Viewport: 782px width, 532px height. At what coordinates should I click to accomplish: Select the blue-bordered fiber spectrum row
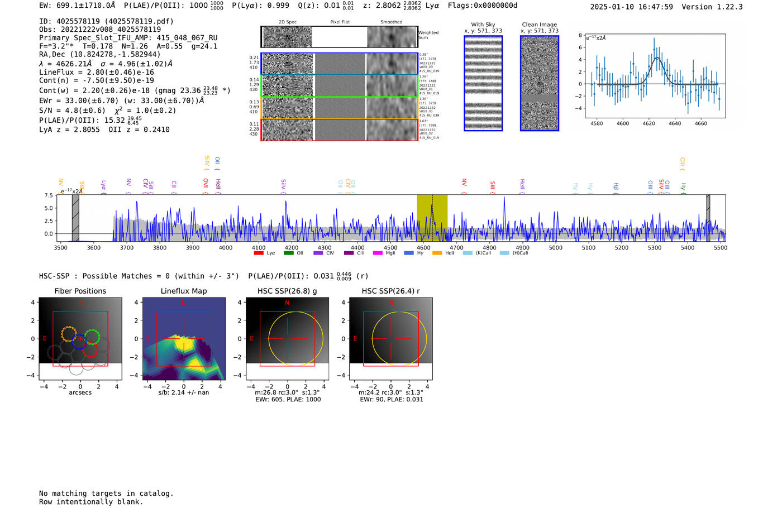pos(340,64)
